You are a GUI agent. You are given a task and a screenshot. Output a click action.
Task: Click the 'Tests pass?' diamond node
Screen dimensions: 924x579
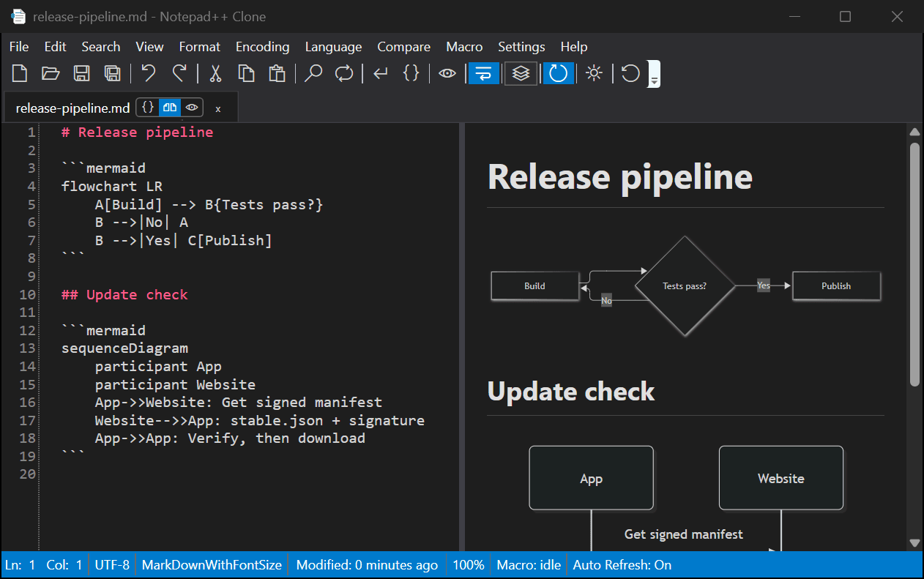(x=685, y=286)
